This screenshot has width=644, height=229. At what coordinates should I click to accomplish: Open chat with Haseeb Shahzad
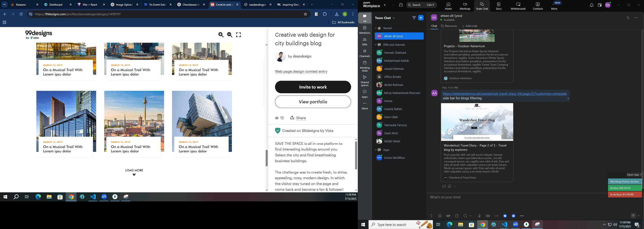click(x=399, y=53)
